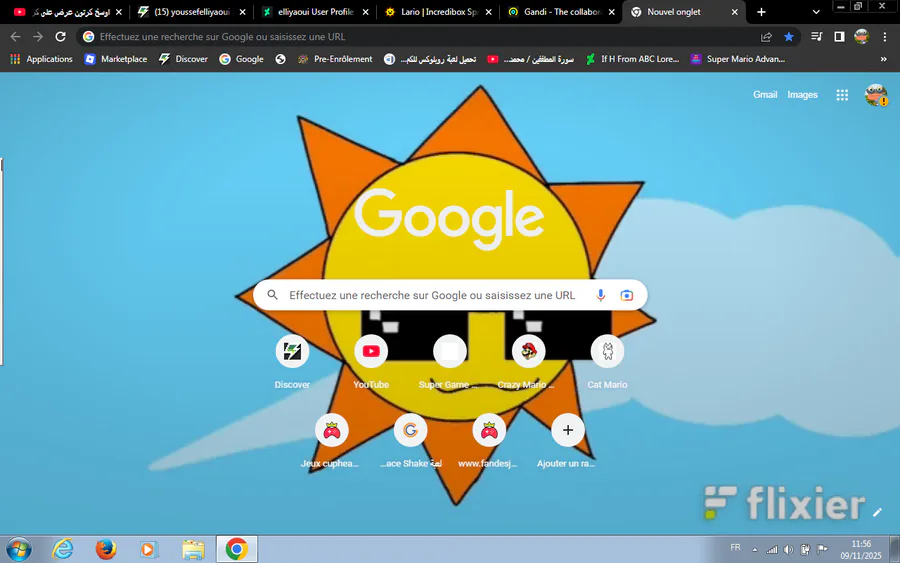Open the Images link at the top right
The image size is (900, 563).
(x=802, y=95)
